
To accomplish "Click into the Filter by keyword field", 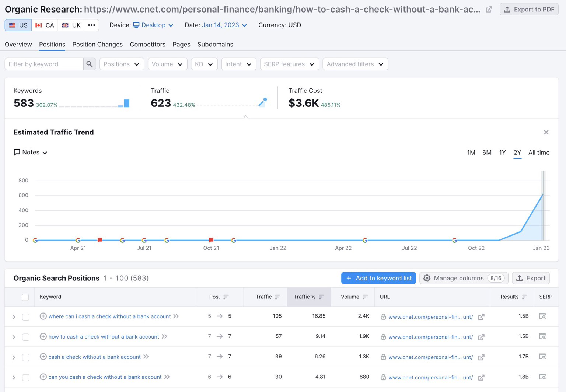I will 43,64.
